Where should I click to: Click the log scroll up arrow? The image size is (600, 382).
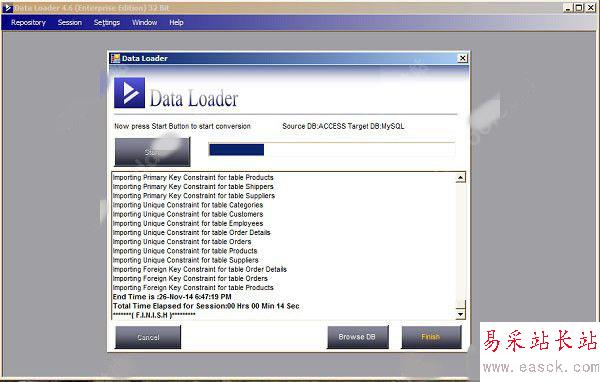tap(461, 177)
